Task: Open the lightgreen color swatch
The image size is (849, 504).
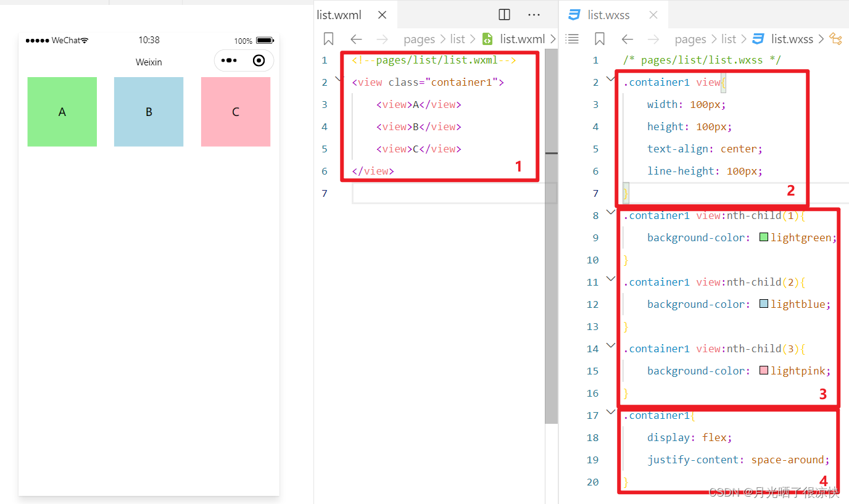Action: point(763,237)
